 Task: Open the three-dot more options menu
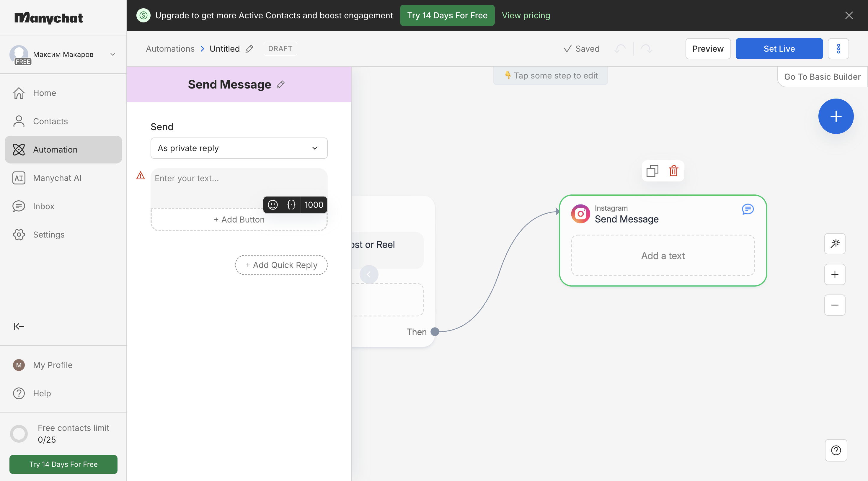[x=838, y=48]
